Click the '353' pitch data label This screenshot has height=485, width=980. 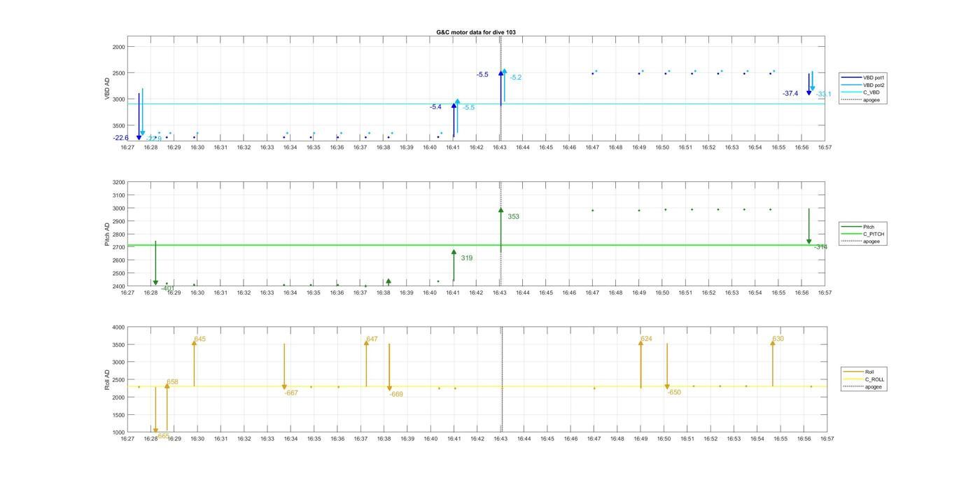(513, 217)
